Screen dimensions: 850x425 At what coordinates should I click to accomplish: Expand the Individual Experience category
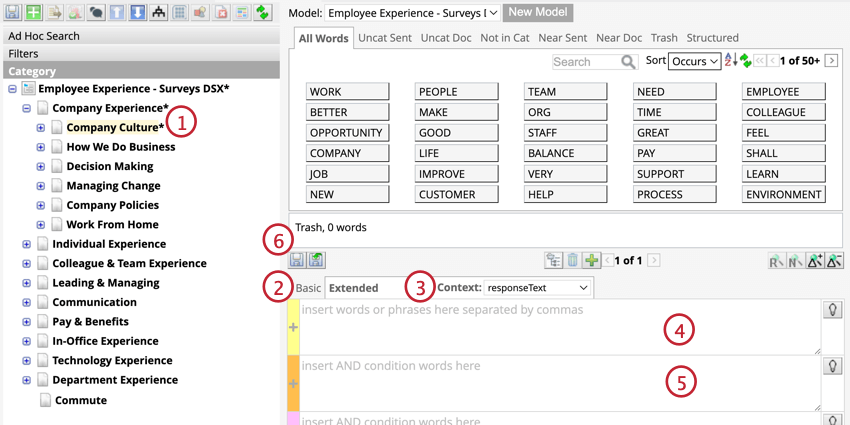point(27,244)
